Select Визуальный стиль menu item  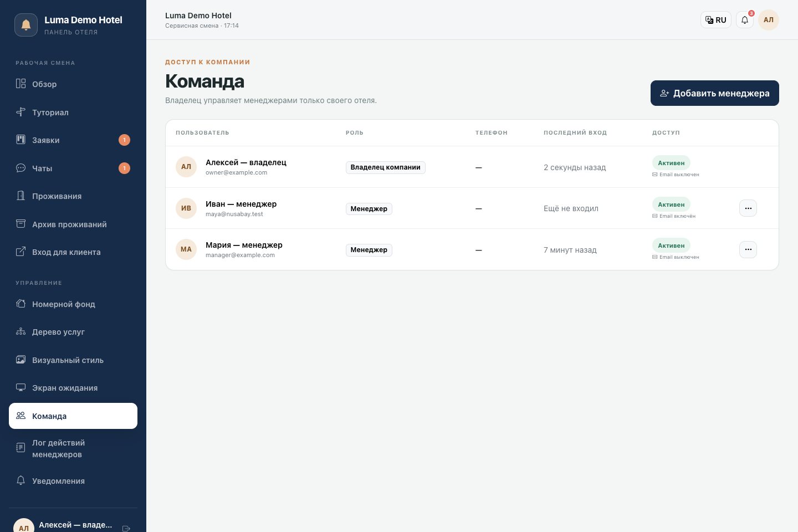(73, 360)
